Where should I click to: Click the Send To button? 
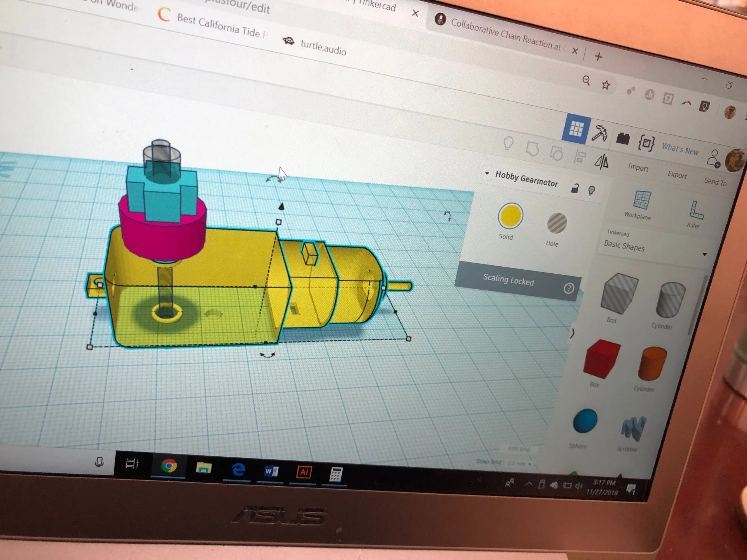[x=716, y=181]
